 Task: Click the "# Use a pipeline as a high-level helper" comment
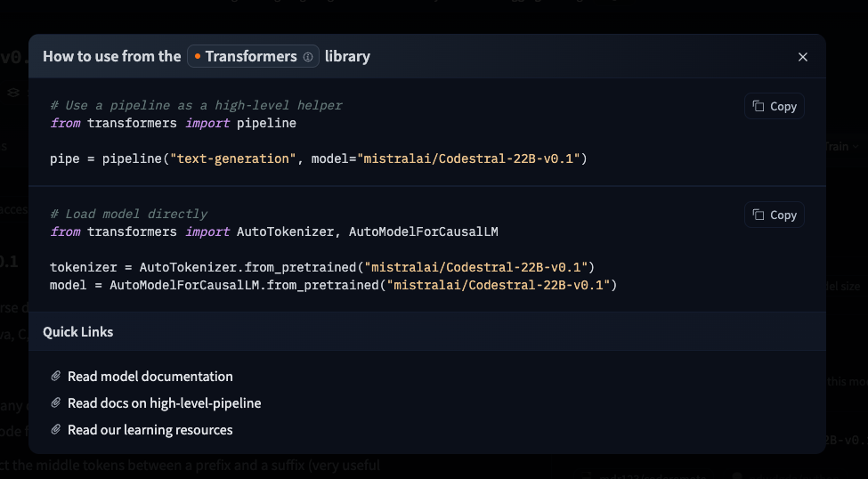pos(196,105)
